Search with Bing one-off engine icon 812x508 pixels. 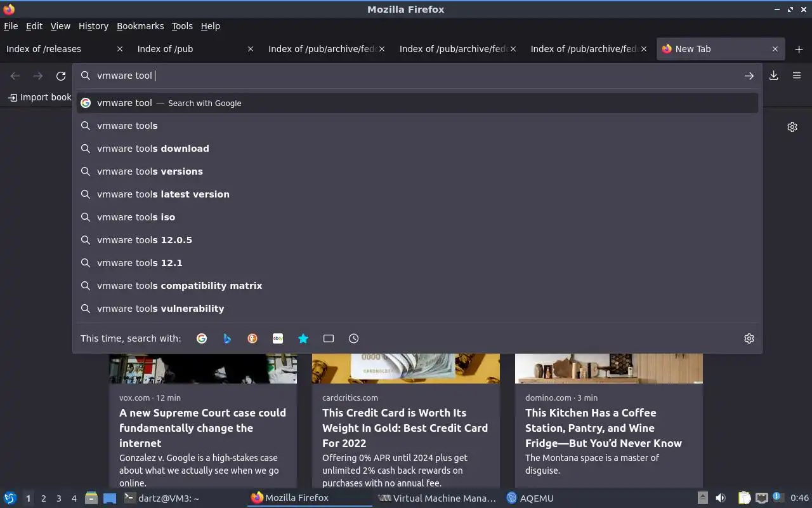[x=227, y=338]
